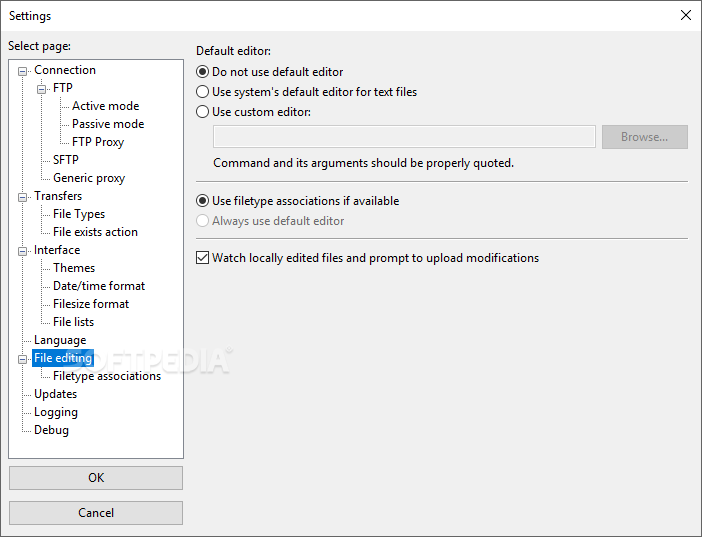
Task: Choose system's default editor for text files
Action: coord(202,92)
